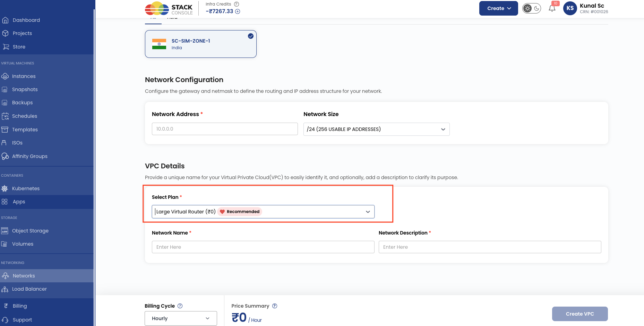Click the Billing rupee icon

point(6,306)
